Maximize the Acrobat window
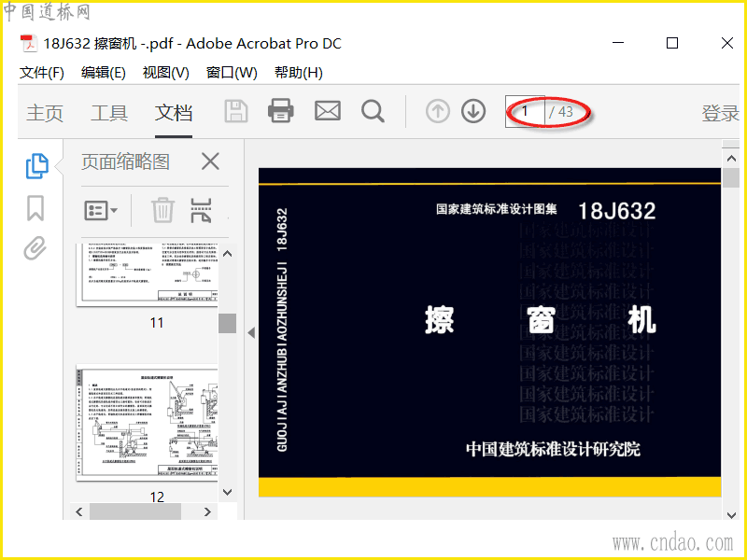The width and height of the screenshot is (747, 560). [672, 43]
